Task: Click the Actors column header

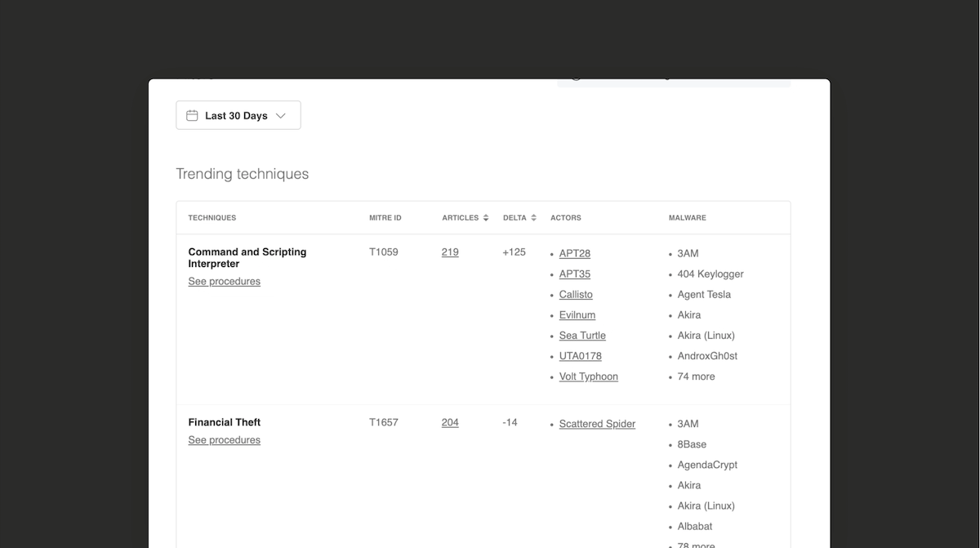Action: (566, 218)
